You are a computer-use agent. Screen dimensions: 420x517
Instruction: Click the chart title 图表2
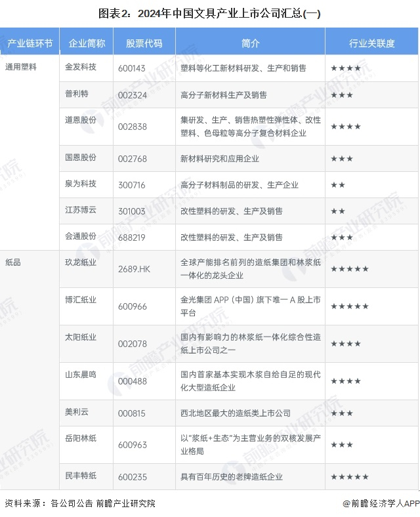tap(209, 14)
